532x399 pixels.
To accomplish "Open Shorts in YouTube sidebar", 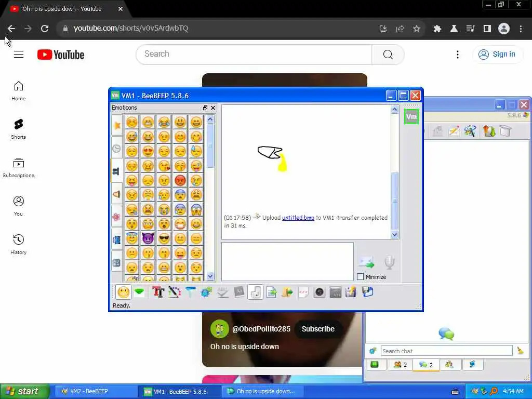I will 18,129.
